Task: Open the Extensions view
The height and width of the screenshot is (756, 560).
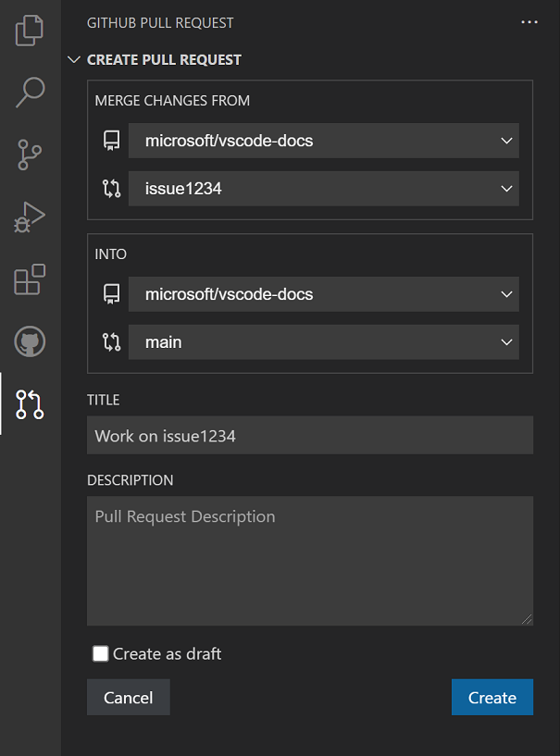Action: 29,279
